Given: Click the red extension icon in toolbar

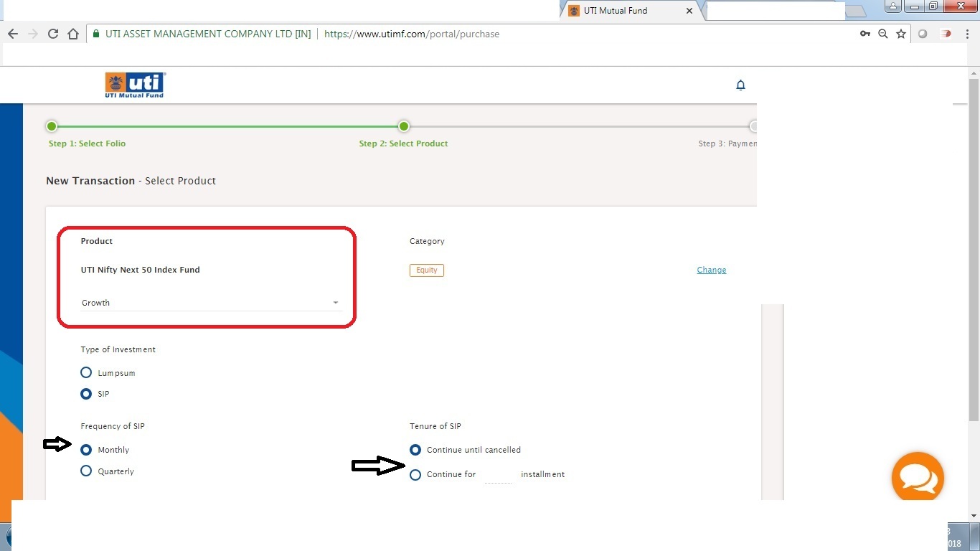Looking at the screenshot, I should [x=946, y=34].
